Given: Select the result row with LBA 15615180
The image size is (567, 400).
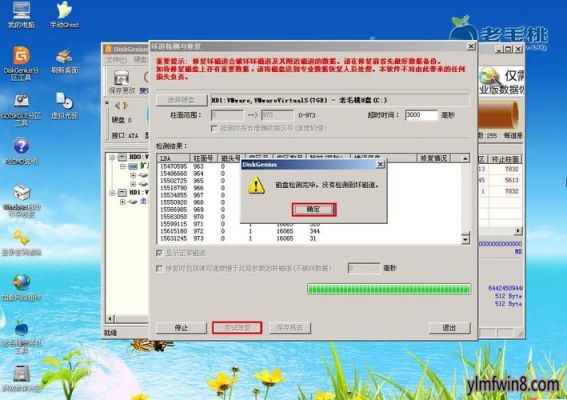Looking at the screenshot, I should point(309,231).
